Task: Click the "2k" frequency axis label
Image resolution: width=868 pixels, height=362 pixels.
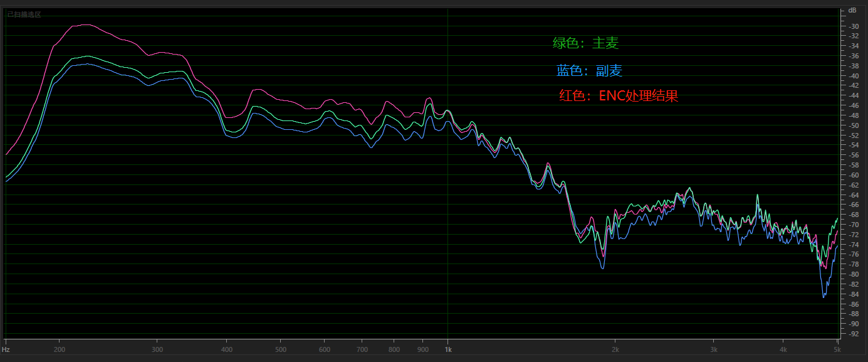Action: [x=616, y=349]
